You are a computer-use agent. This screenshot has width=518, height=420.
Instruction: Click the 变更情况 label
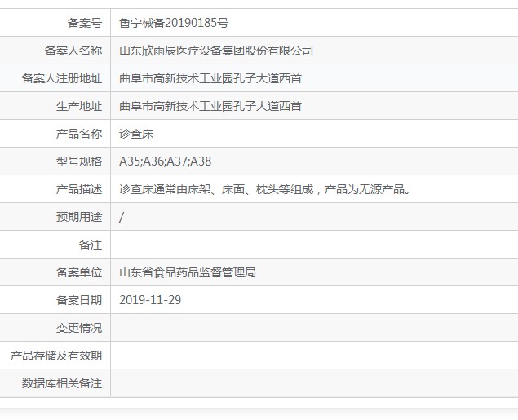tap(79, 328)
